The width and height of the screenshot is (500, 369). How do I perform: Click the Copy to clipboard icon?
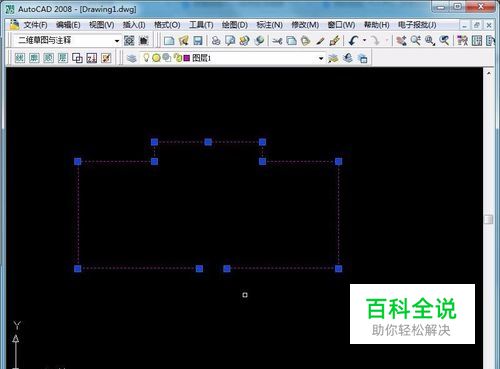coord(292,41)
